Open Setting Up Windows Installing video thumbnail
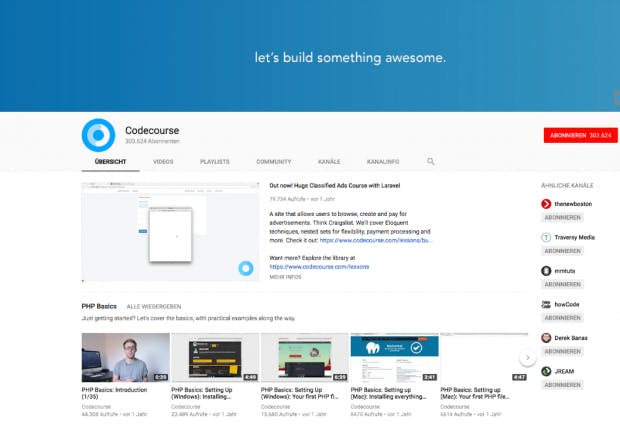Screen dimensions: 620x425 [x=215, y=357]
